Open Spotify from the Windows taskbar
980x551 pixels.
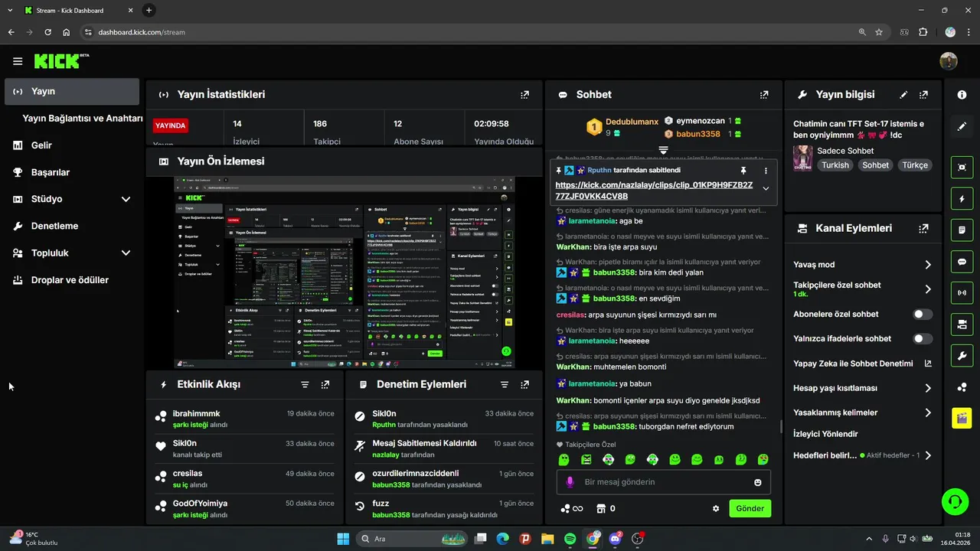[570, 539]
